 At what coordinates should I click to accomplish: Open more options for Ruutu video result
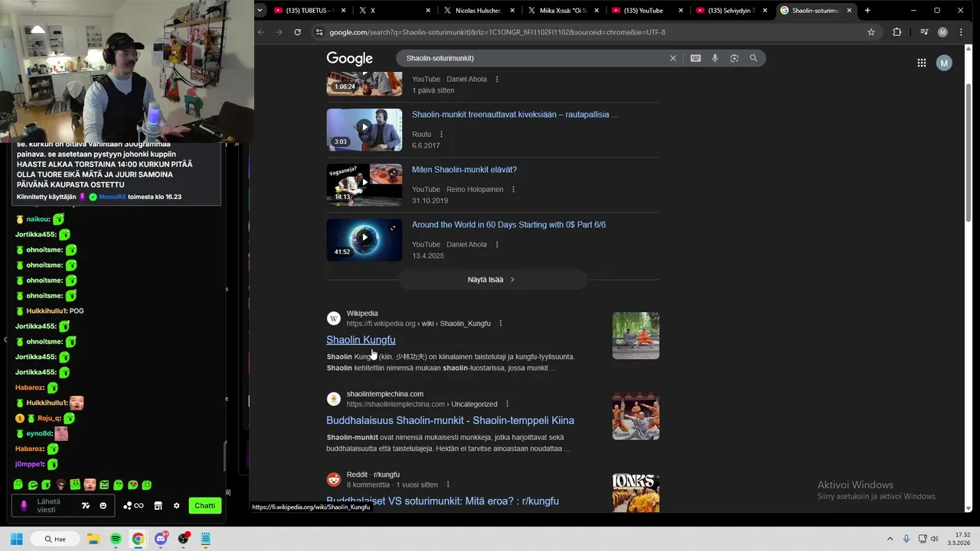point(441,135)
